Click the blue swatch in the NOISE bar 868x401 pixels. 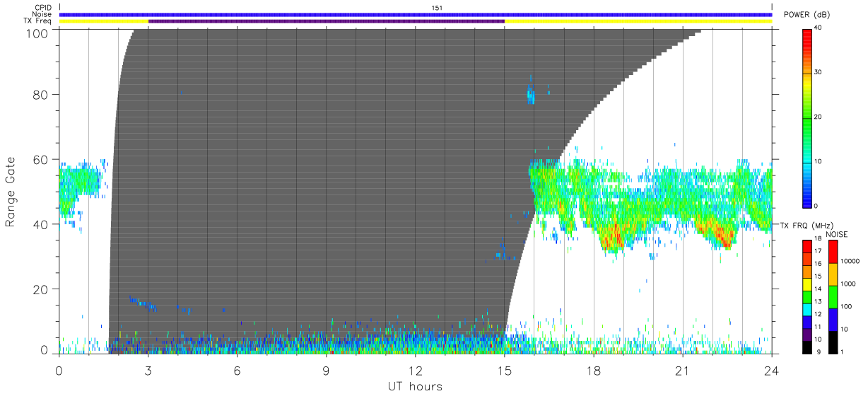point(832,319)
